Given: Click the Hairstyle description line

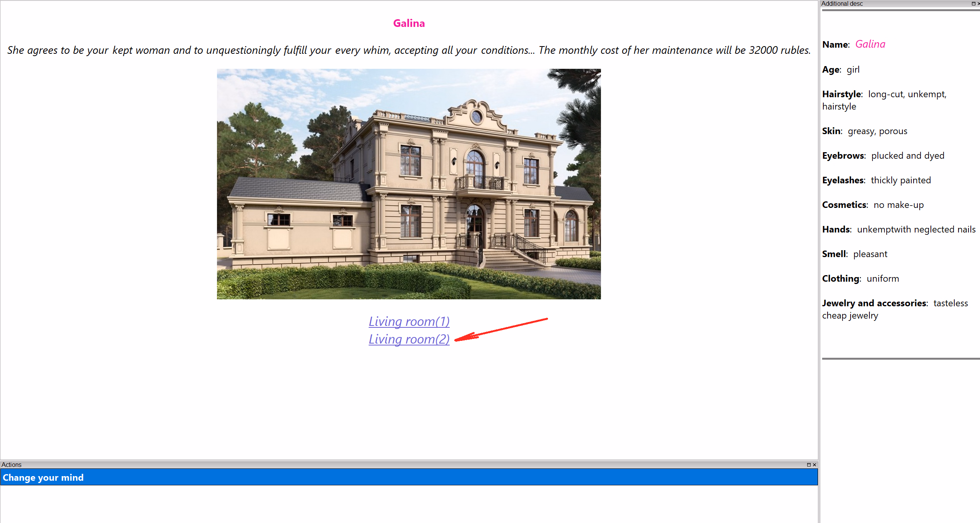Looking at the screenshot, I should coord(884,100).
